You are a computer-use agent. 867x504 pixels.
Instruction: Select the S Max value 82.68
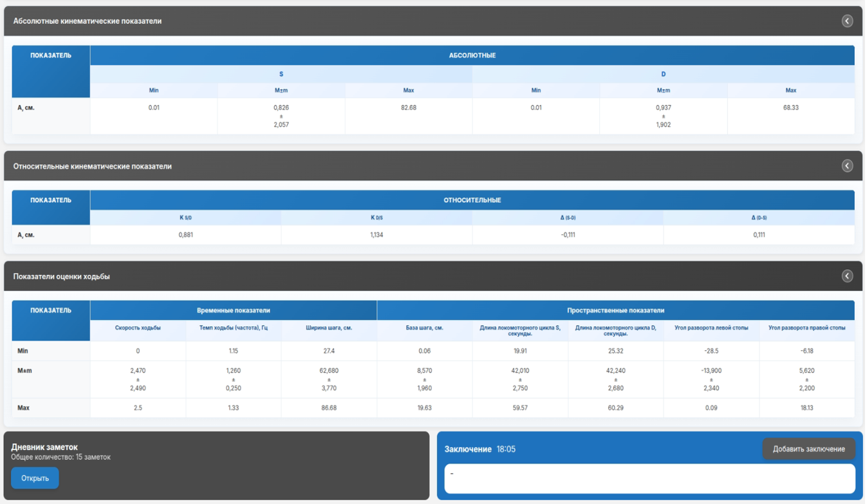coord(409,107)
